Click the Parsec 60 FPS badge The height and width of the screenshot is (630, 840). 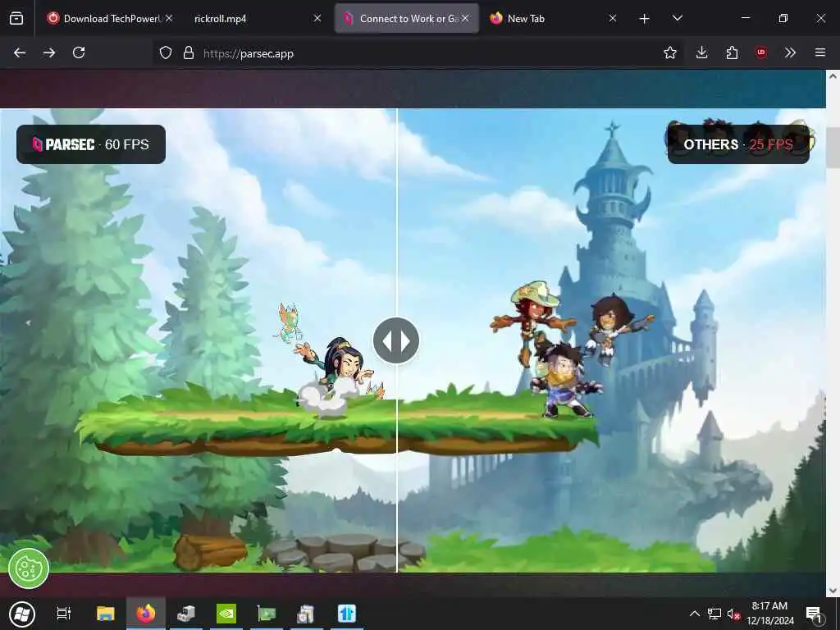(91, 144)
